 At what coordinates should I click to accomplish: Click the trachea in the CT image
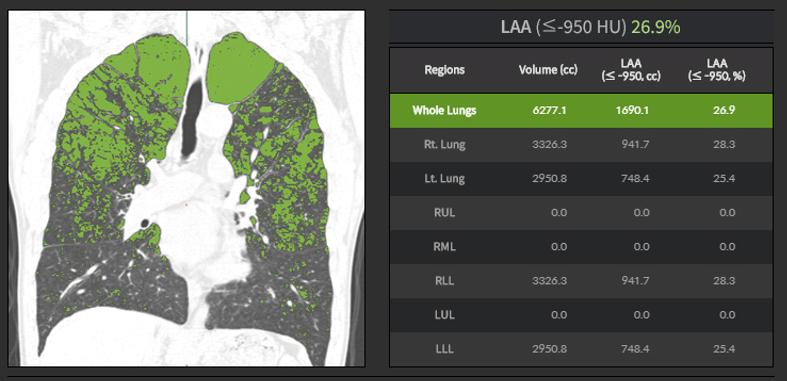point(192,118)
